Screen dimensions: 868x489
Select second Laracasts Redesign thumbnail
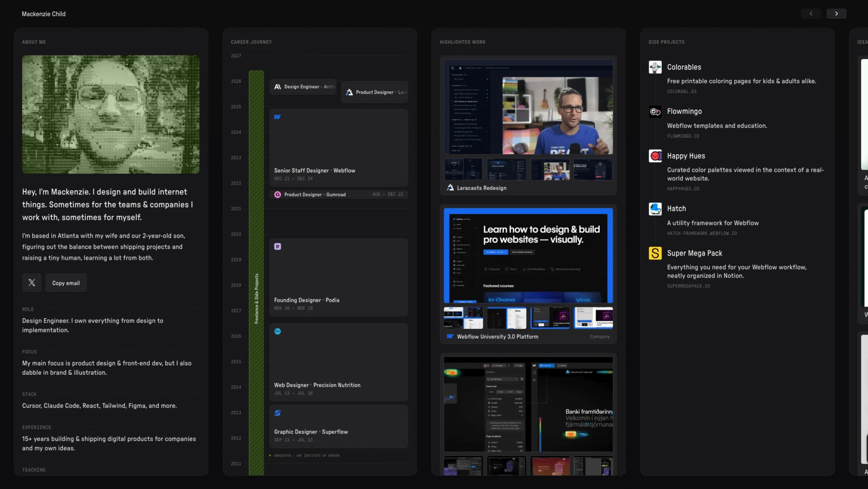(x=507, y=169)
